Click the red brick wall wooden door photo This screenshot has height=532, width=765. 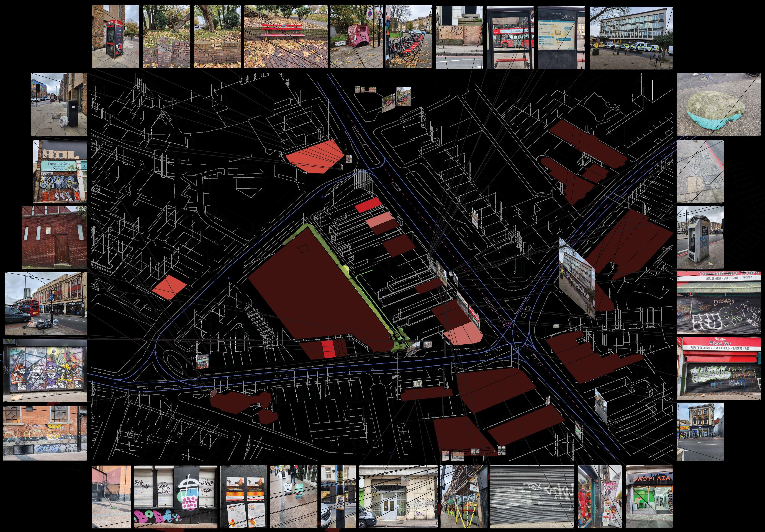click(x=54, y=237)
